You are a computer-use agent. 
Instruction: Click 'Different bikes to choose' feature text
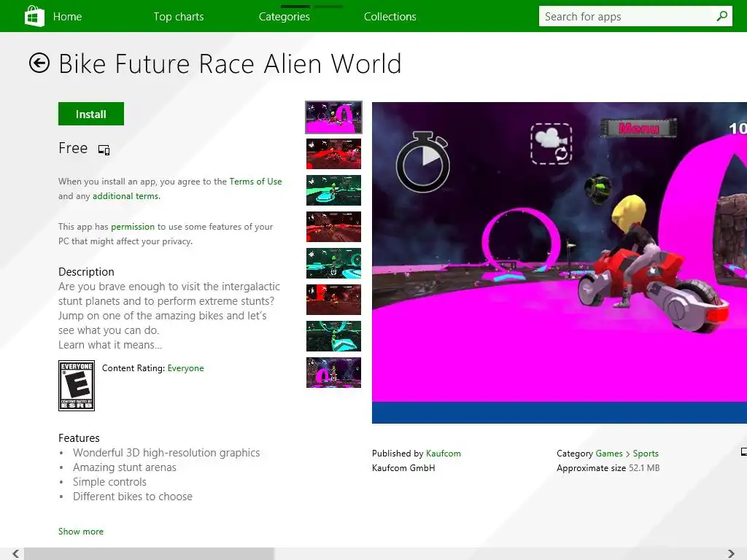point(133,497)
